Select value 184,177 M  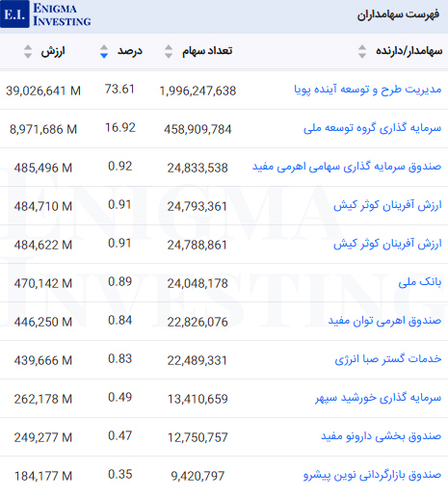click(x=43, y=476)
